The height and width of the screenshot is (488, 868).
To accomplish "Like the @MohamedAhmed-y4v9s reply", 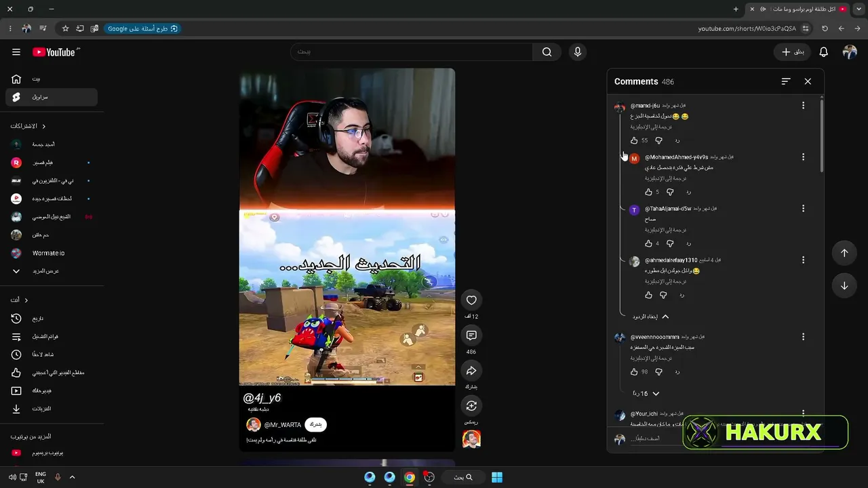I will pos(648,192).
